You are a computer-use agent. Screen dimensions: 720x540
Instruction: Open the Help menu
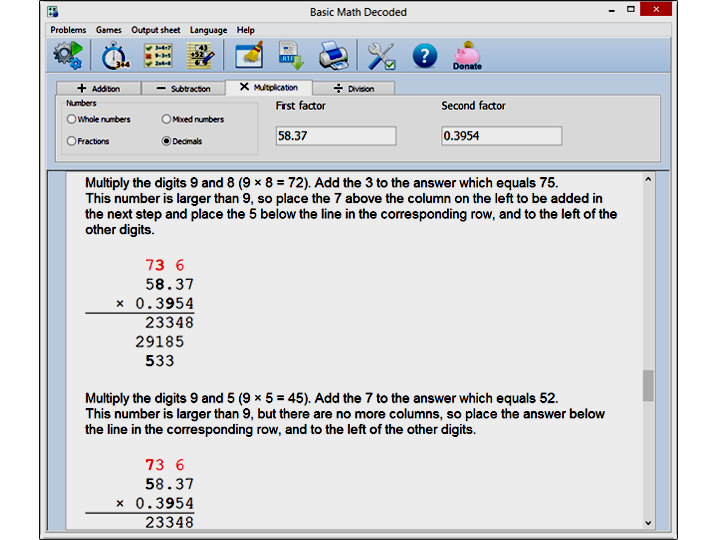pyautogui.click(x=246, y=30)
